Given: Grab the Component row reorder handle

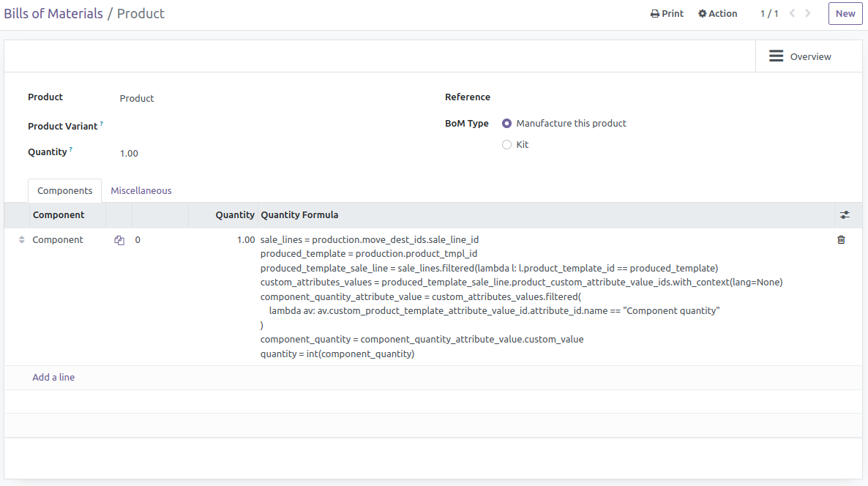Looking at the screenshot, I should (x=21, y=239).
